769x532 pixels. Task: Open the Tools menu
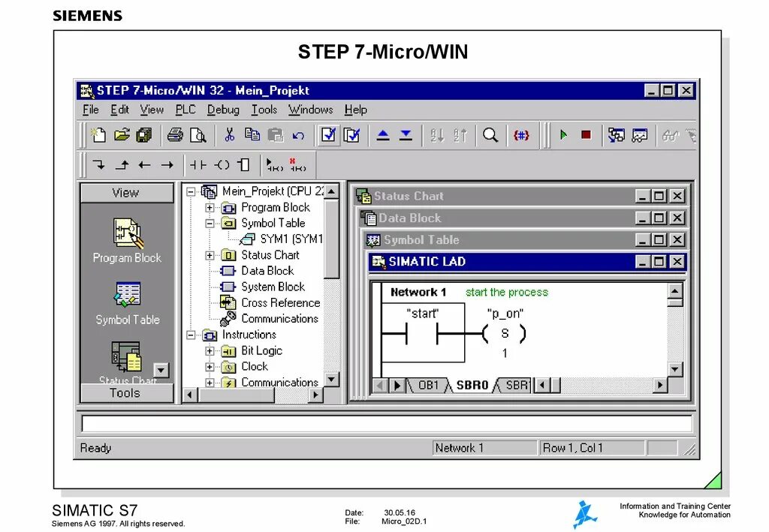coord(264,110)
